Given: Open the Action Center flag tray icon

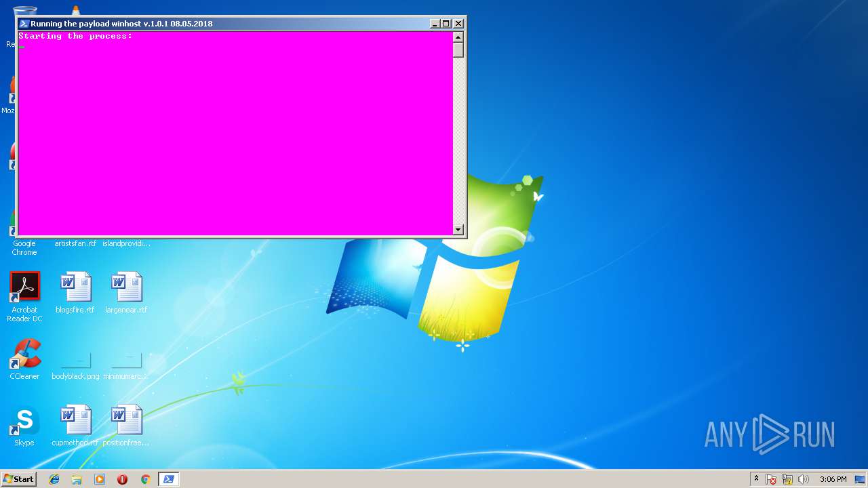Looking at the screenshot, I should 772,479.
